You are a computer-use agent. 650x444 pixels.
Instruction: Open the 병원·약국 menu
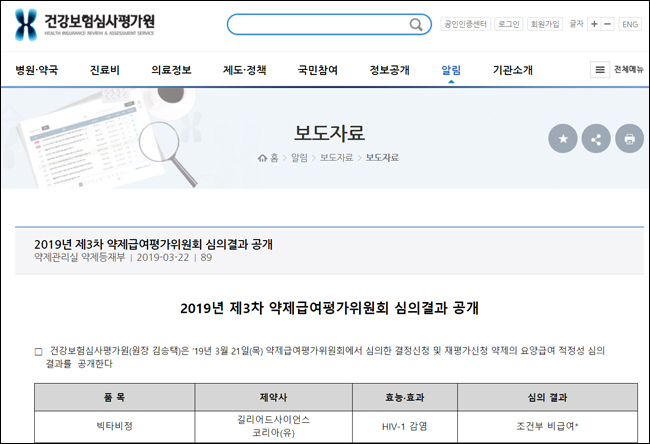point(36,70)
